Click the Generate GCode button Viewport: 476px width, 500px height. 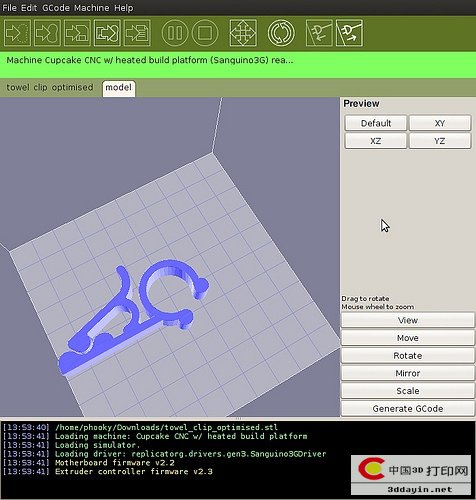[408, 409]
